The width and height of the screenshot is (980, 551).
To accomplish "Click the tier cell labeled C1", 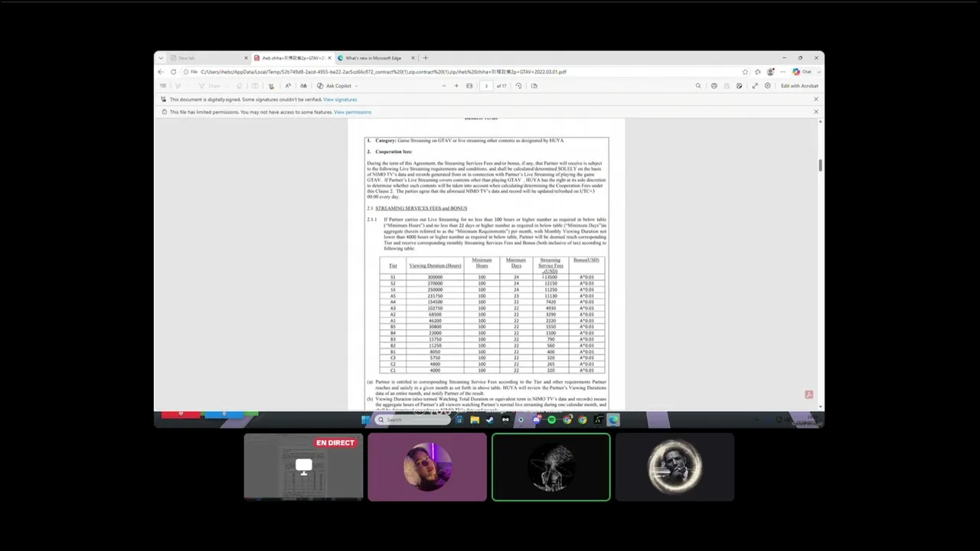I will click(x=394, y=370).
